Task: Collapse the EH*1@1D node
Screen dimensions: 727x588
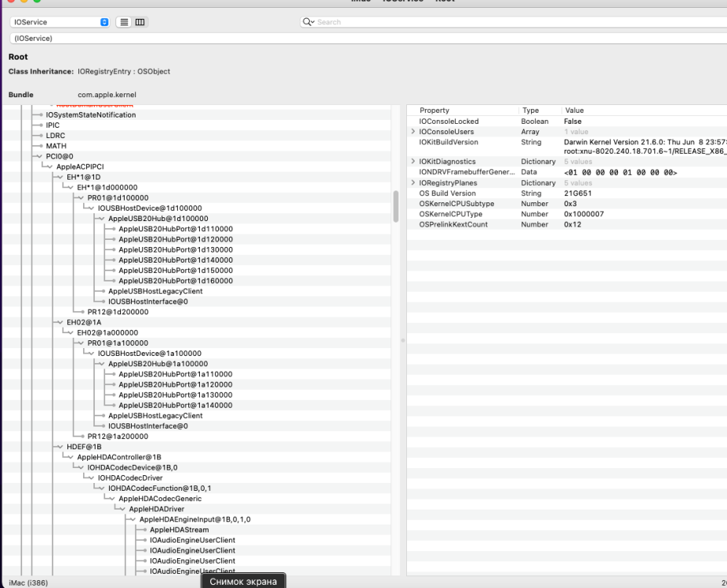Action: pyautogui.click(x=60, y=177)
